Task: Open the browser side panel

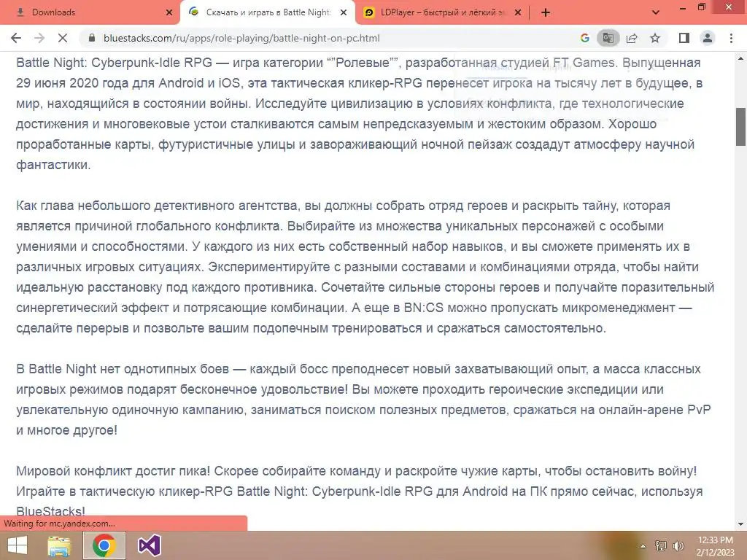Action: tap(684, 38)
